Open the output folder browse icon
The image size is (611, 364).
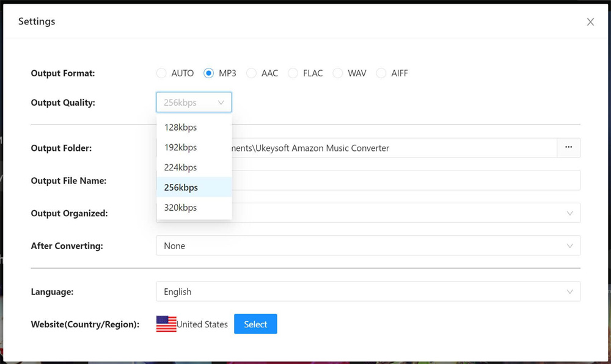tap(568, 148)
